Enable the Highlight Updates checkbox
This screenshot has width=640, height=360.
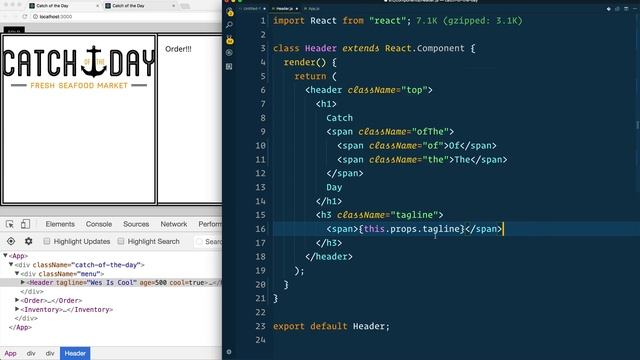coord(47,241)
